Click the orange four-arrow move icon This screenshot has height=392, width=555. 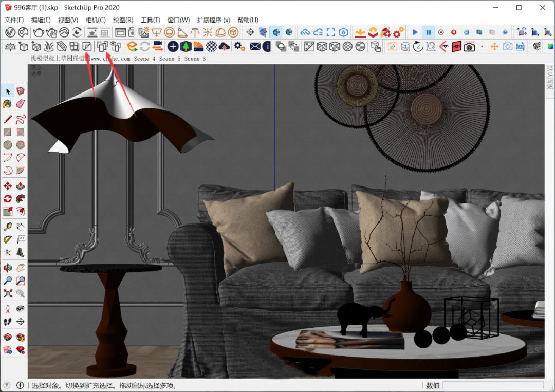(495, 46)
